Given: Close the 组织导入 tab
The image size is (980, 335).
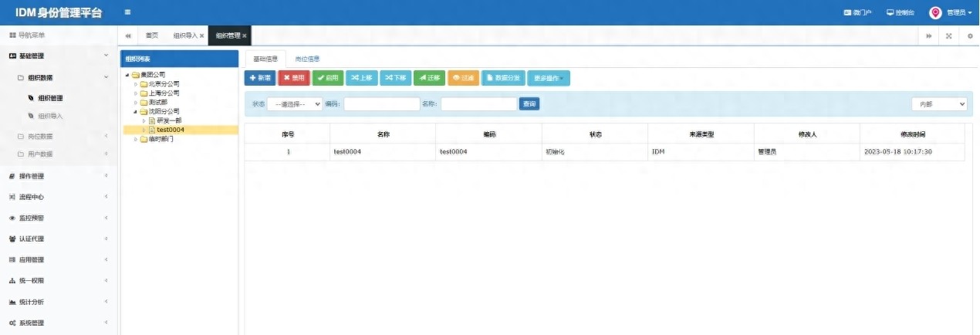Looking at the screenshot, I should (202, 36).
